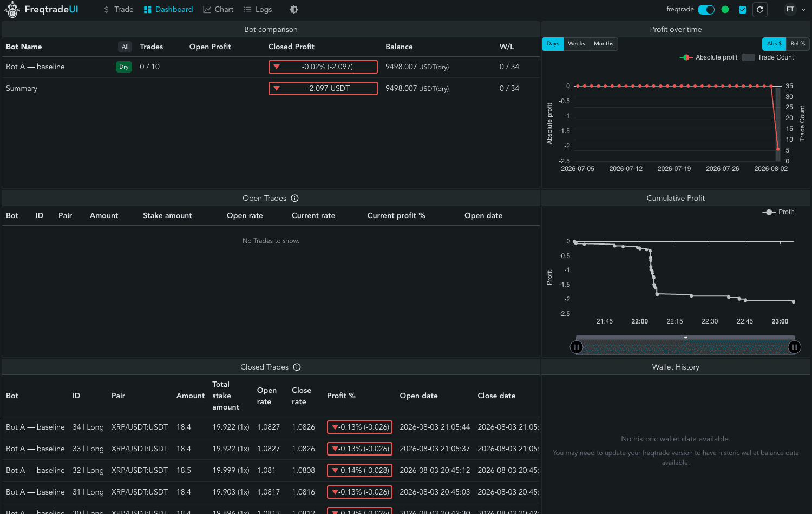Click the '33 | Long' trade ID cell
Screen dimensions: 812x514
coord(88,449)
